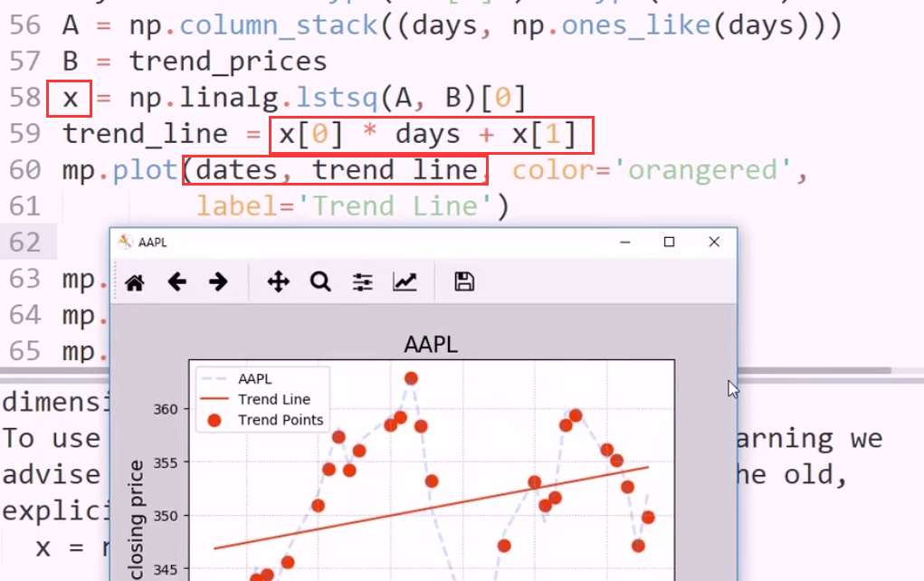
Task: Click the 'closing price' y-axis label
Action: pyautogui.click(x=136, y=519)
